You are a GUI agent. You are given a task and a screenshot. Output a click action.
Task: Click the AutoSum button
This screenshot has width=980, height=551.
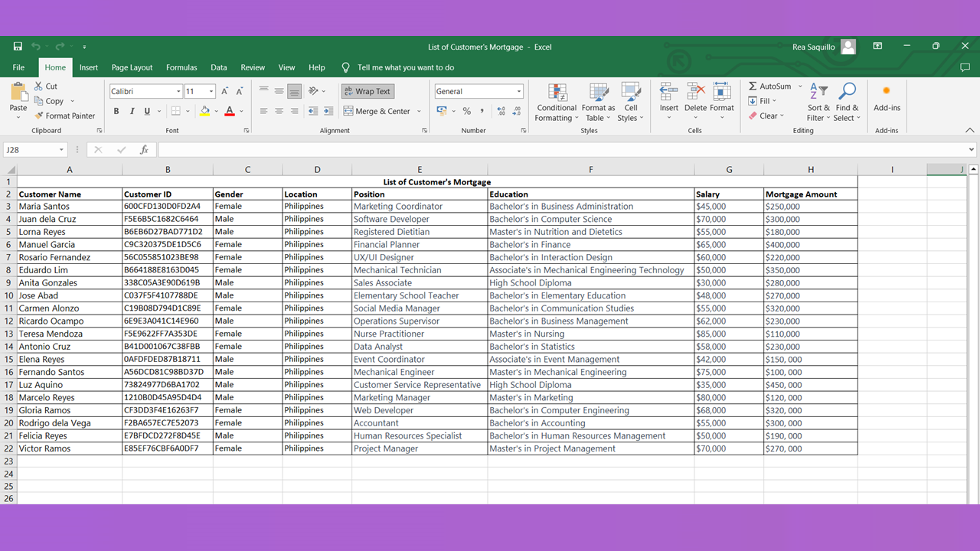[x=769, y=86]
